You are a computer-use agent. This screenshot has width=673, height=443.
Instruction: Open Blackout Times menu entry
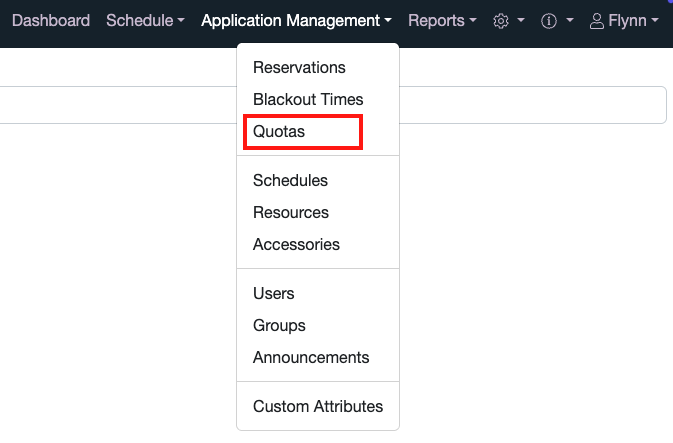click(x=318, y=99)
